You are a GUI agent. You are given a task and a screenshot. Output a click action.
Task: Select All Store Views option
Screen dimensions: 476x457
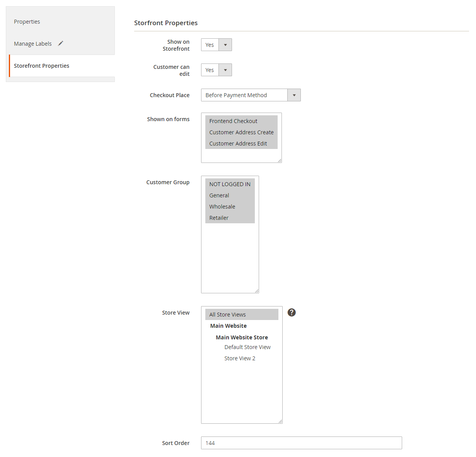point(242,315)
